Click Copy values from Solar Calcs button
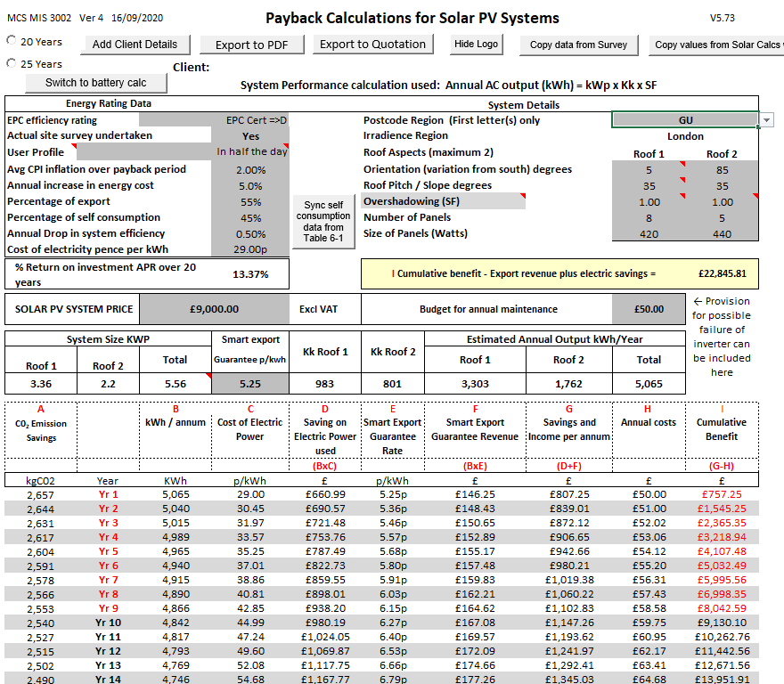The image size is (784, 684). [x=715, y=45]
